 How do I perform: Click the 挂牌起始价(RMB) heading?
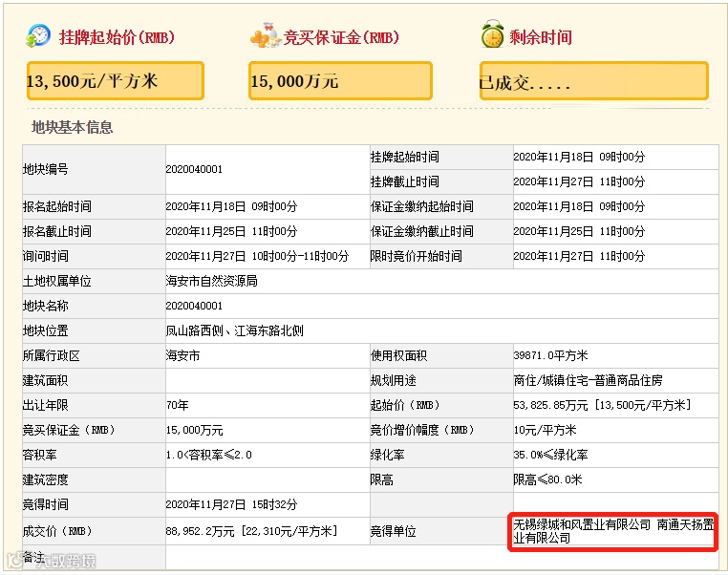[117, 37]
